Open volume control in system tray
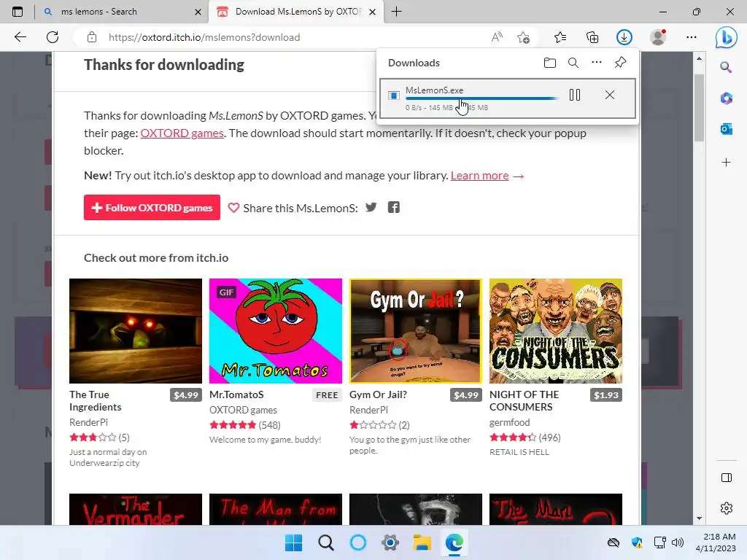Image resolution: width=747 pixels, height=560 pixels. pyautogui.click(x=677, y=542)
